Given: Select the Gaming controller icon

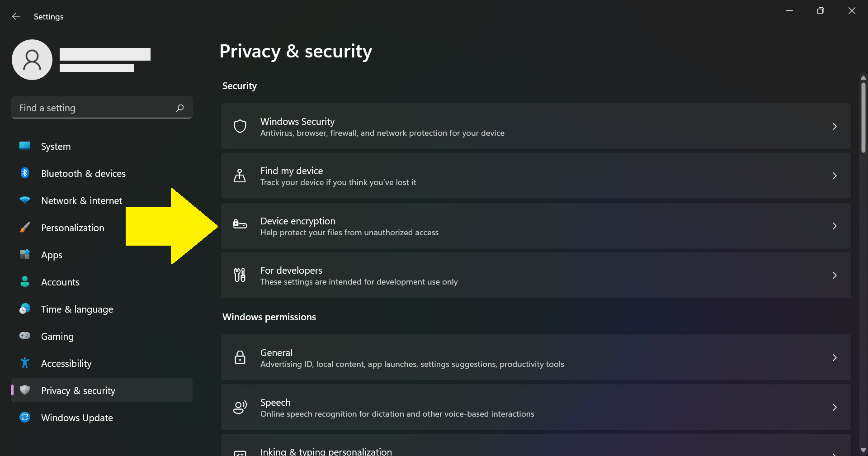Looking at the screenshot, I should pos(24,336).
